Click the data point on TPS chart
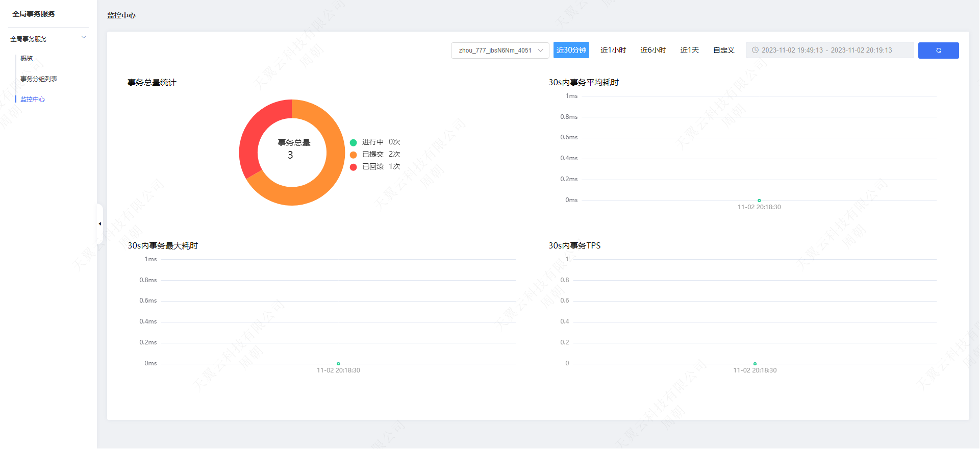980x449 pixels. click(755, 364)
